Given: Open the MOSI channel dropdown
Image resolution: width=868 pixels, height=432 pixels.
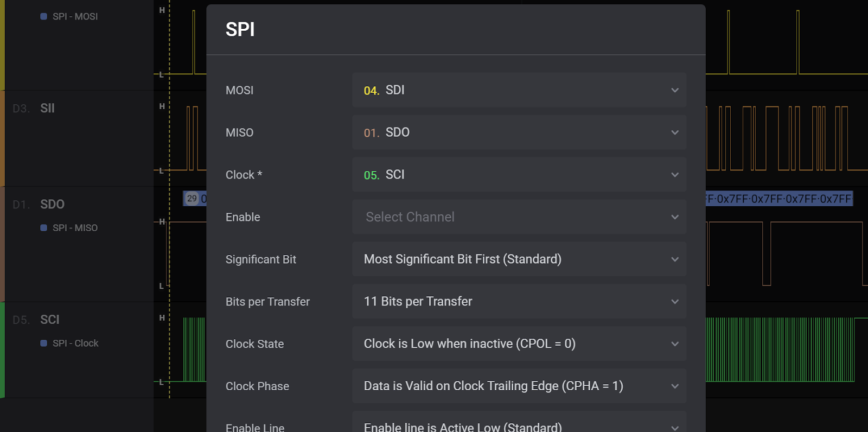Looking at the screenshot, I should tap(519, 90).
